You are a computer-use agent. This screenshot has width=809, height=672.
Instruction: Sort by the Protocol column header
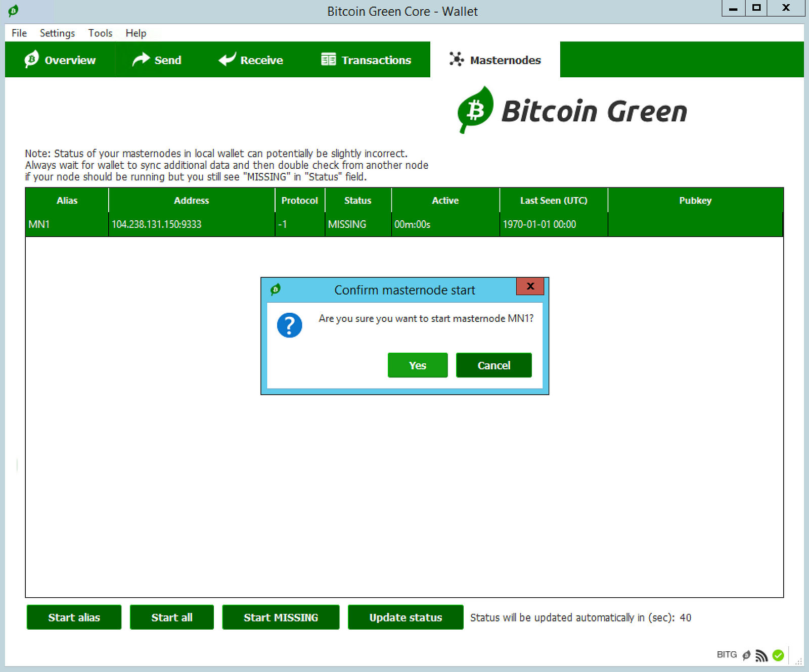[300, 201]
